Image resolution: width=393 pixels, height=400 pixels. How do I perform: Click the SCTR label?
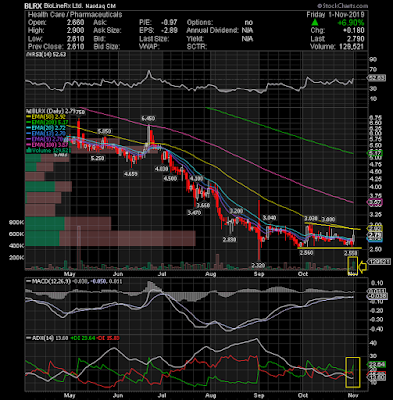click(x=197, y=47)
